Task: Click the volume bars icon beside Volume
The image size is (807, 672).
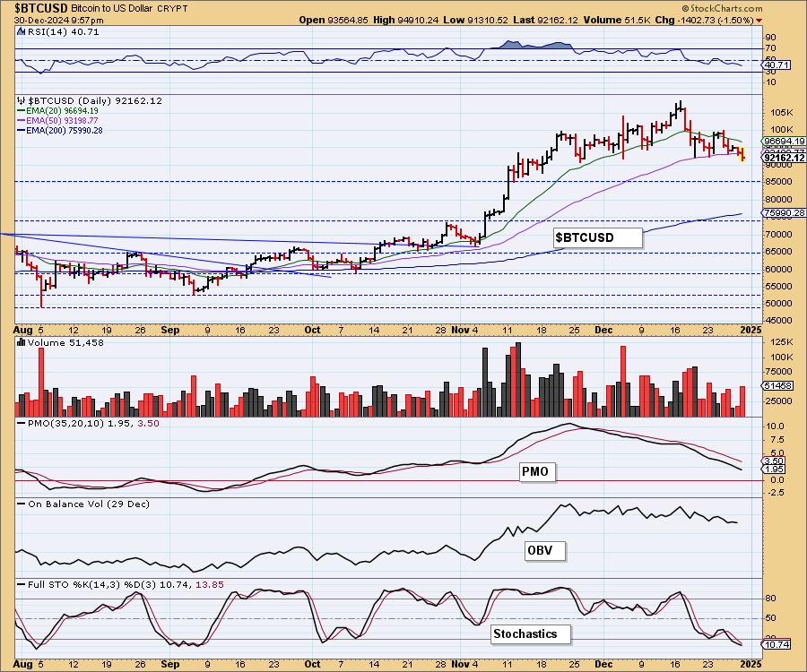Action: coord(22,342)
